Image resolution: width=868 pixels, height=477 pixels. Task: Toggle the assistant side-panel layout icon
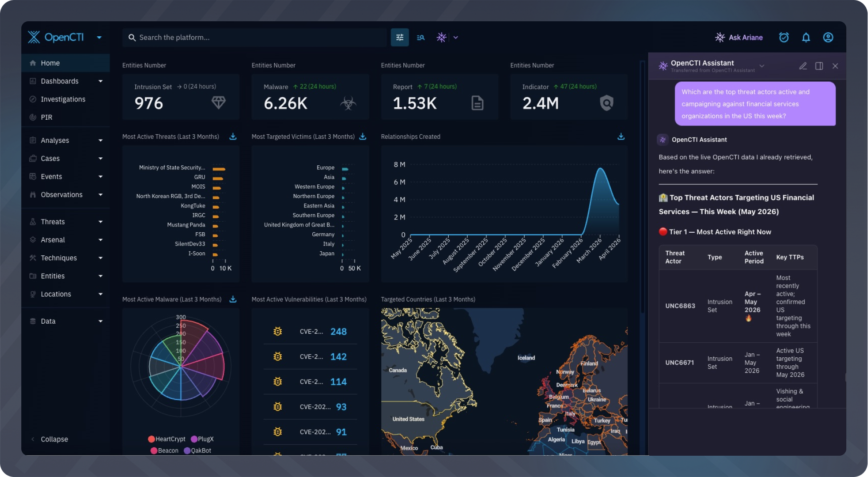coord(819,66)
